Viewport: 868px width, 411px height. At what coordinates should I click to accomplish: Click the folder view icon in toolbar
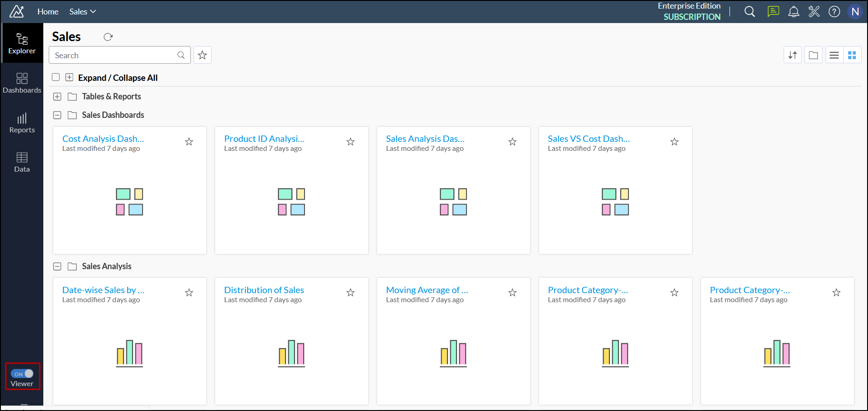[x=813, y=55]
